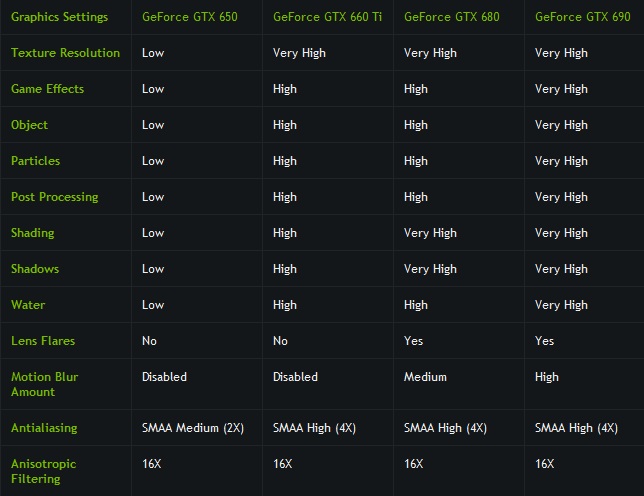Select Texture Resolution's Low value for GTX 650
The image size is (644, 496).
point(153,53)
